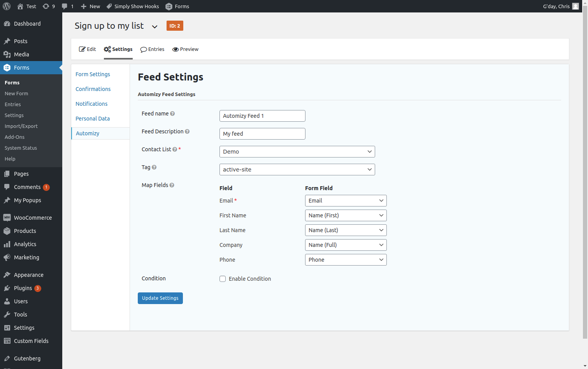This screenshot has width=588, height=369.
Task: Open the Forms admin bar item
Action: coord(177,6)
